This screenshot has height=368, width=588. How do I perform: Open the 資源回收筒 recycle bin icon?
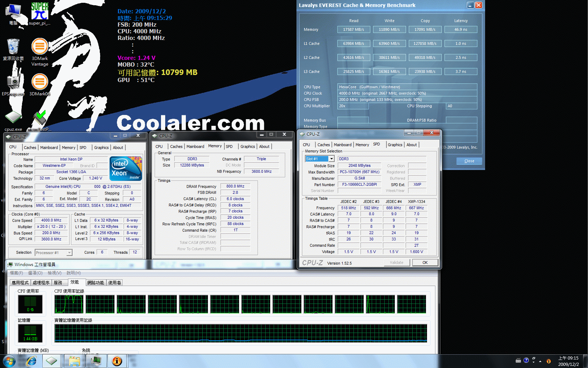tap(13, 49)
